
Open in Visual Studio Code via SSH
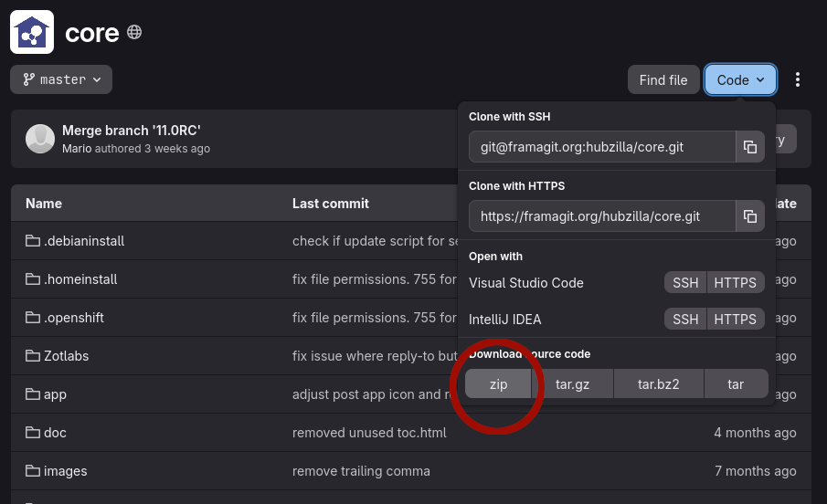[685, 283]
